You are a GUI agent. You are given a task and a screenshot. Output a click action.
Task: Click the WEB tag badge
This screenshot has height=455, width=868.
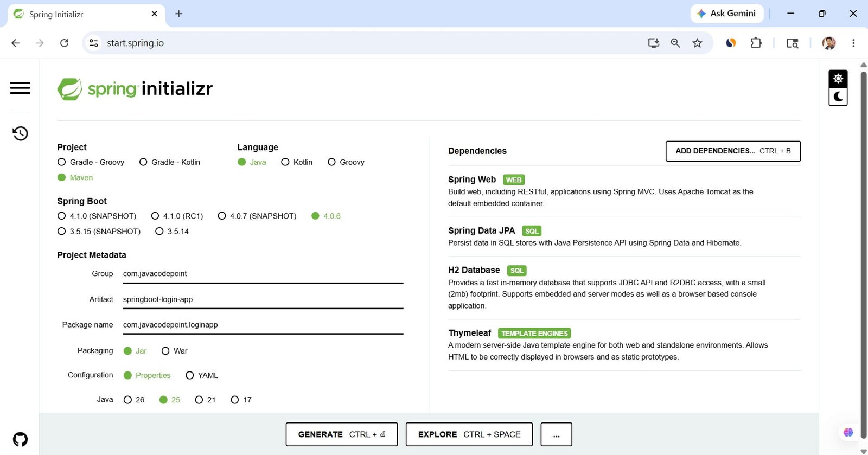pos(514,180)
